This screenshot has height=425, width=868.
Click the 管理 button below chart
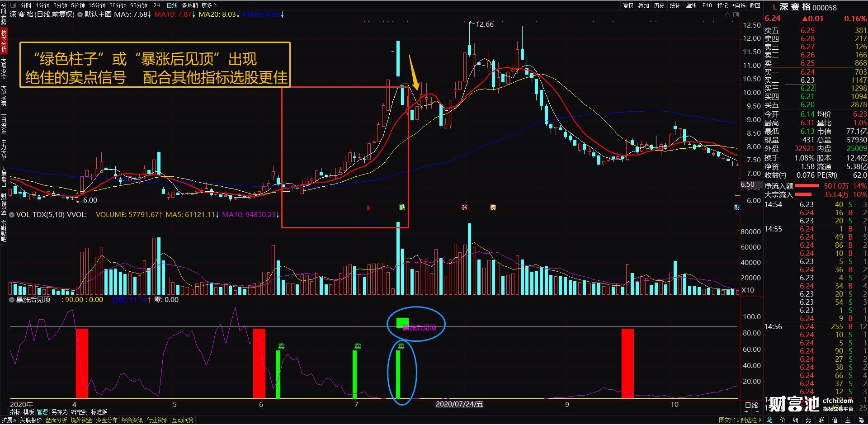42,412
